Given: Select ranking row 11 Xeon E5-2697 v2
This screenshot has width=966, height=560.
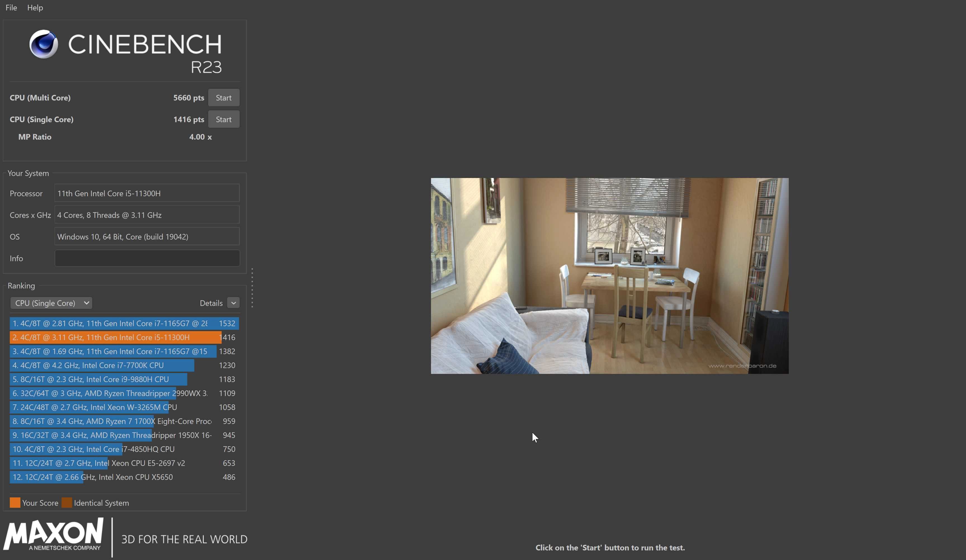Looking at the screenshot, I should point(124,463).
